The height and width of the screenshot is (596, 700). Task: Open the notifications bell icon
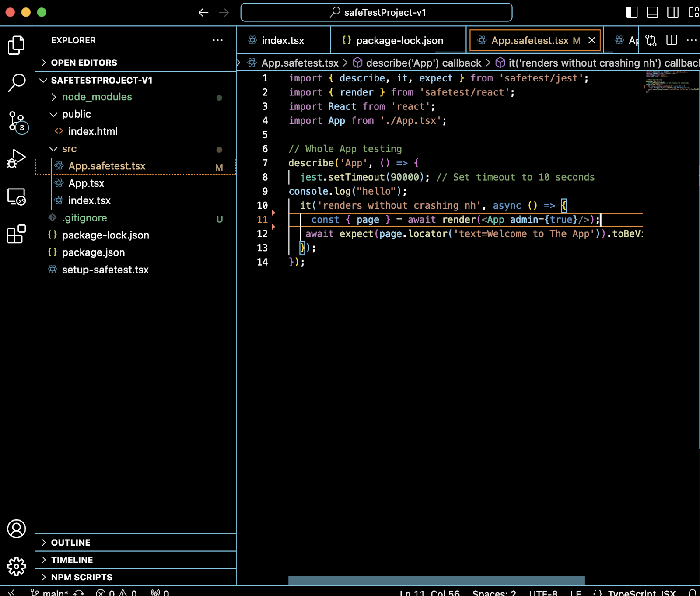(x=693, y=592)
